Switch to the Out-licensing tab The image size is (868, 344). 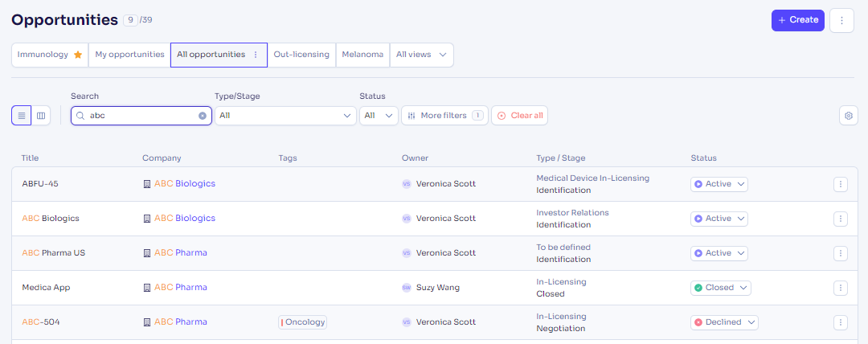(301, 55)
